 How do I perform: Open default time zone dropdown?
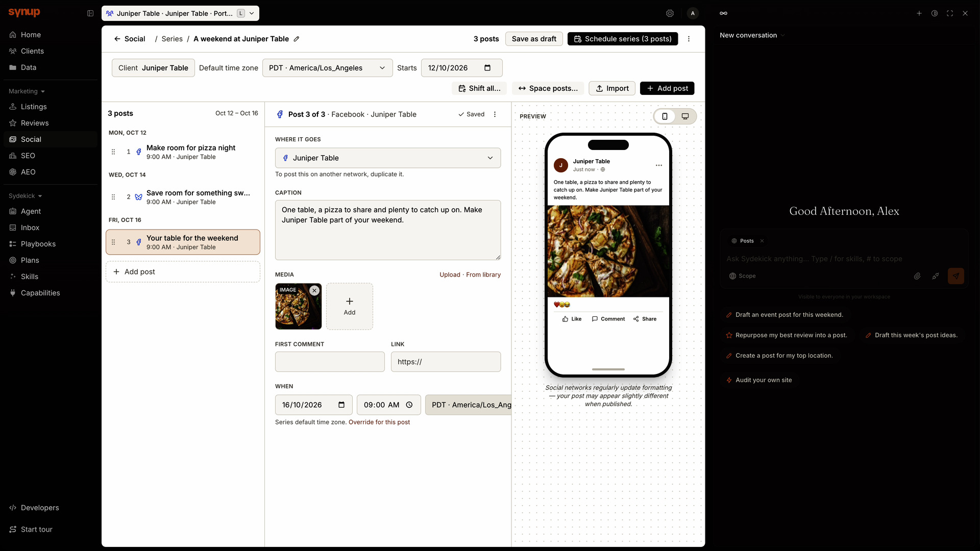pyautogui.click(x=327, y=68)
